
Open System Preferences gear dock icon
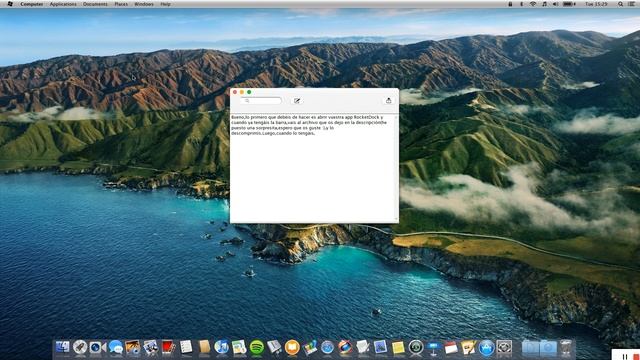[504, 347]
